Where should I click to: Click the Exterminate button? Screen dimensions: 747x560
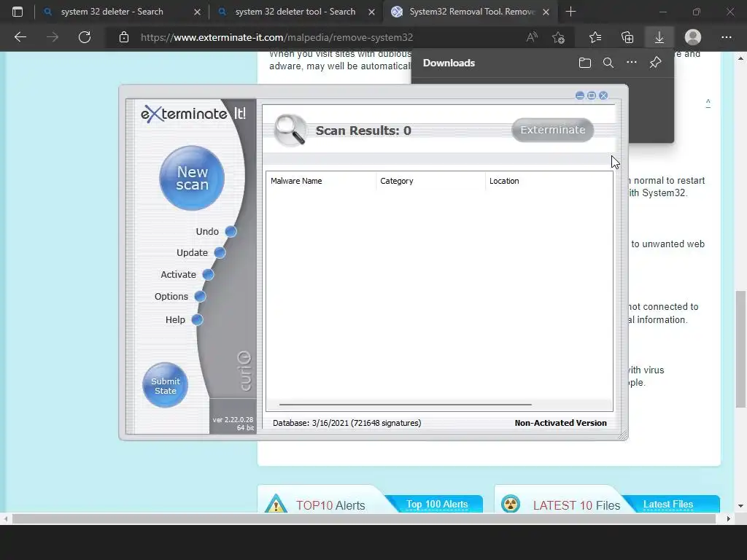coord(553,130)
